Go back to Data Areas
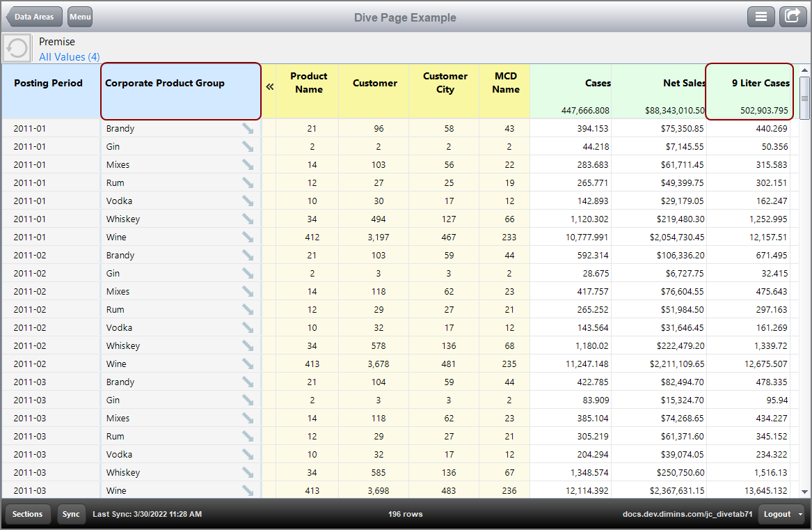Image resolution: width=812 pixels, height=530 pixels. pos(34,17)
